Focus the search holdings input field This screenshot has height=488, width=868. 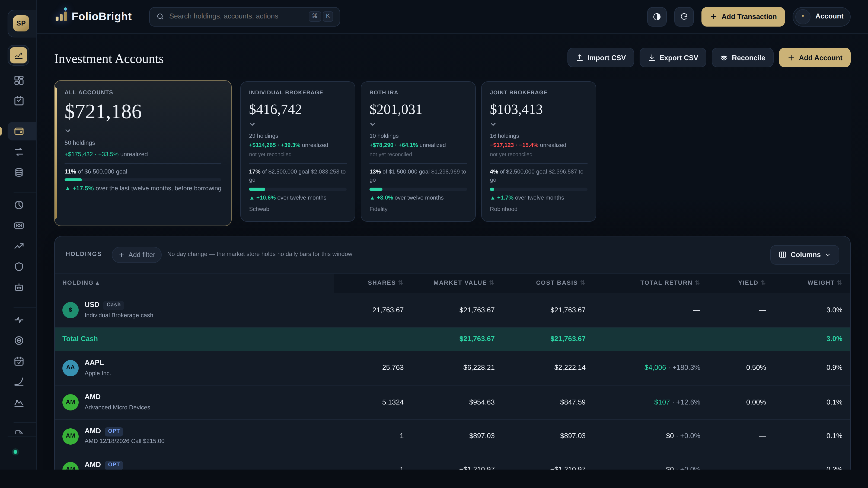tap(244, 17)
